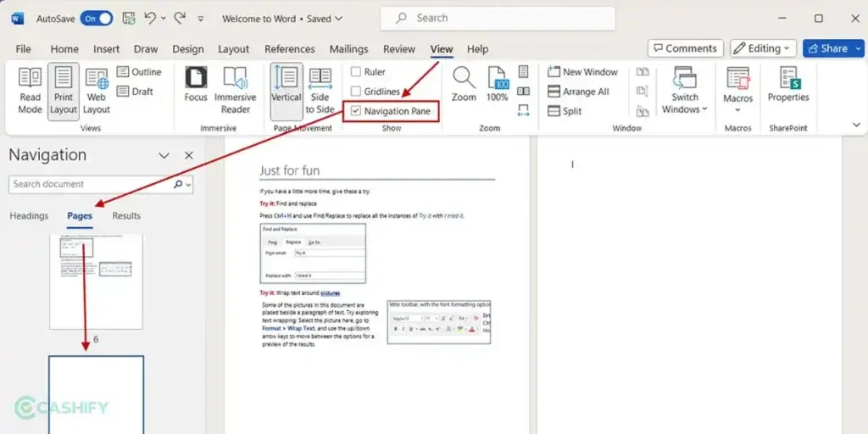Open the Undo history dropdown arrow
868x434 pixels.
164,19
